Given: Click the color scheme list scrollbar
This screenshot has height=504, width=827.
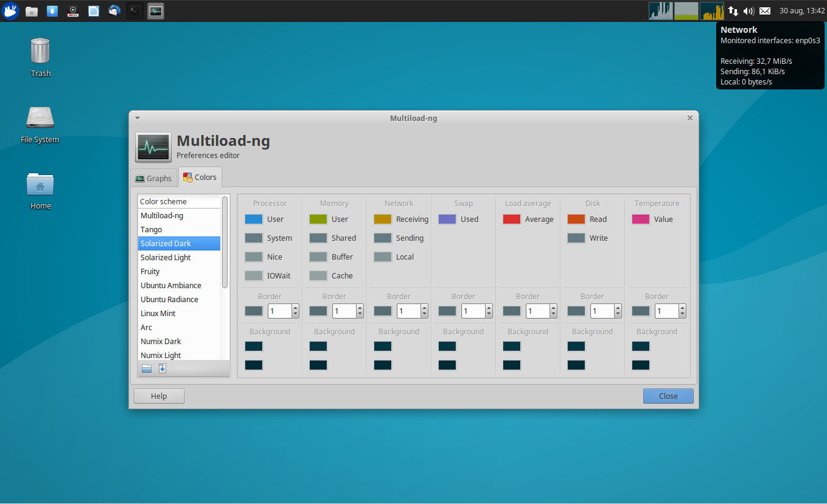Looking at the screenshot, I should click(225, 242).
